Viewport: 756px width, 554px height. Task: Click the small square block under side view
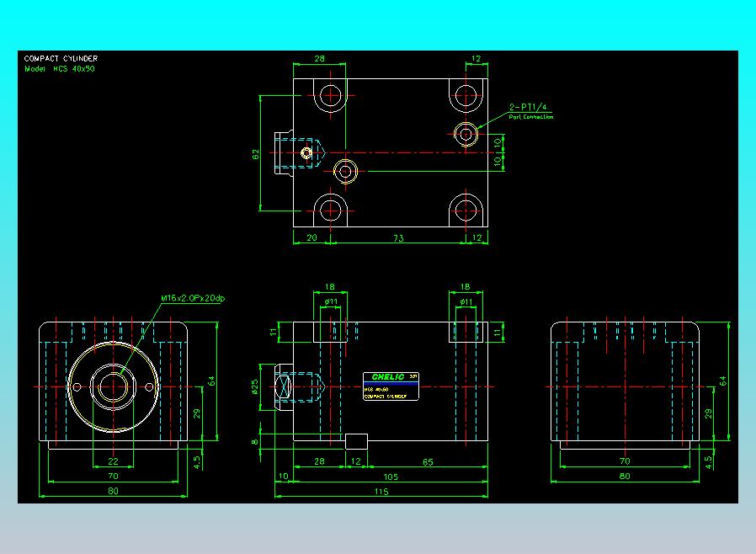point(357,441)
